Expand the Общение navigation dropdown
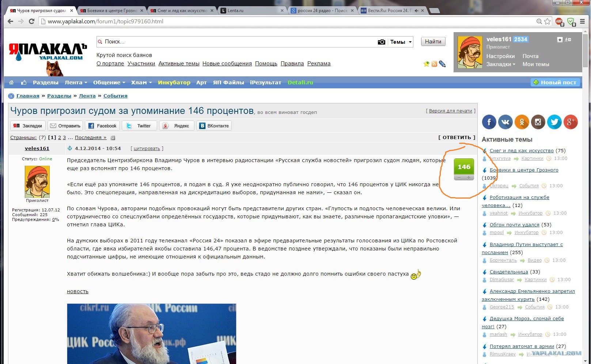Screen dimensions: 591x364 pos(109,83)
